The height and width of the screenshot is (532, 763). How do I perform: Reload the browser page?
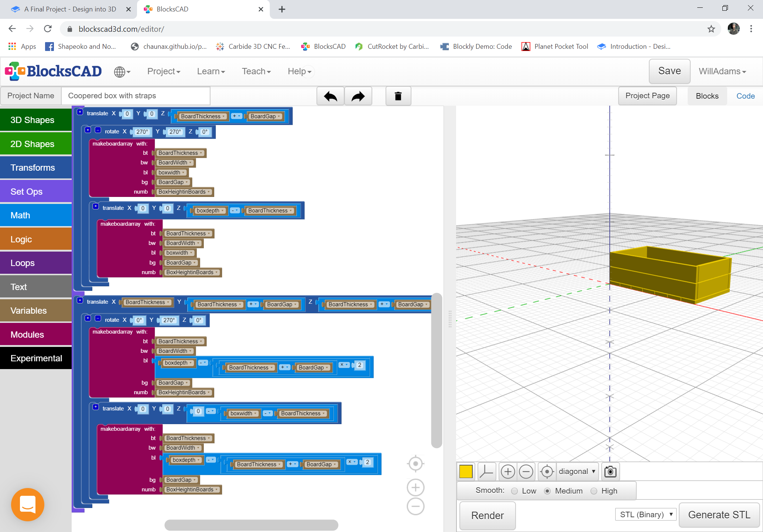(x=48, y=29)
